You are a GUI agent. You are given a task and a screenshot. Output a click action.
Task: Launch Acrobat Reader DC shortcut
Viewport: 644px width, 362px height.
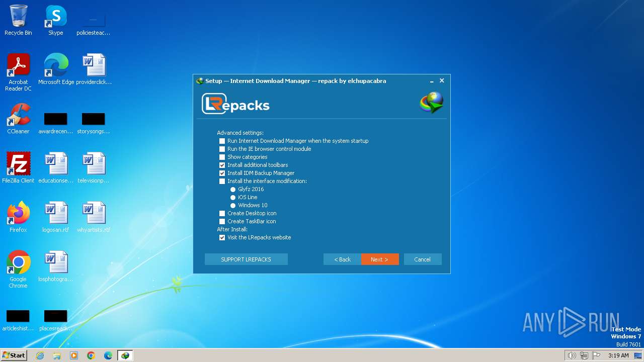point(18,72)
